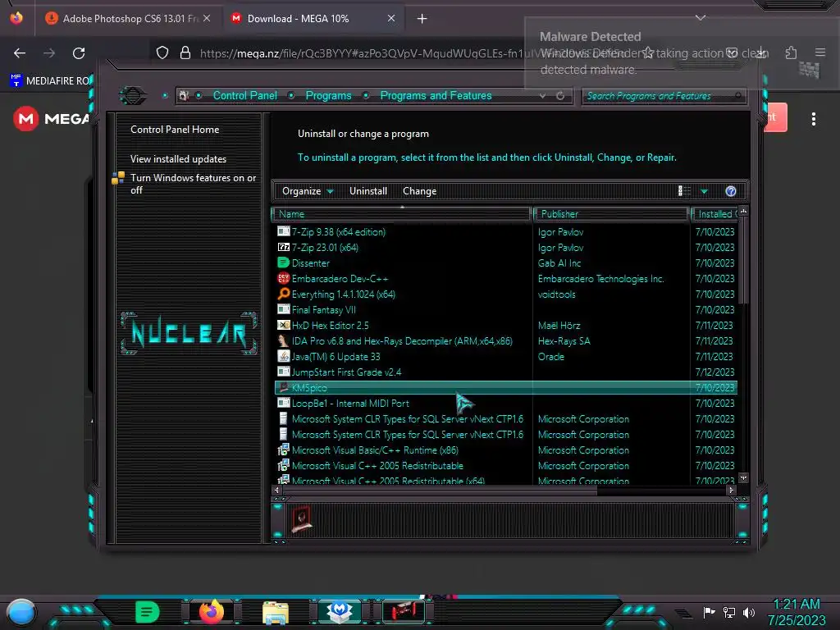Open the list all tabs chevron
The image size is (840, 630).
pyautogui.click(x=701, y=18)
